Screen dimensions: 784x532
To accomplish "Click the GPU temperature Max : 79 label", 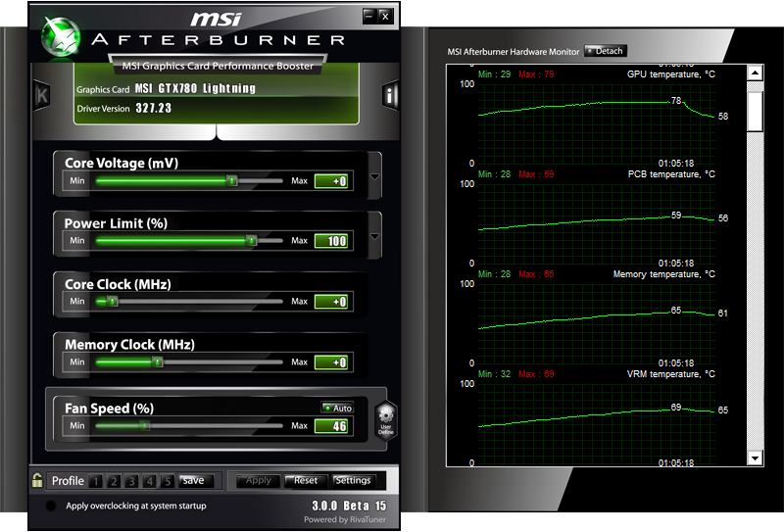I will 536,74.
